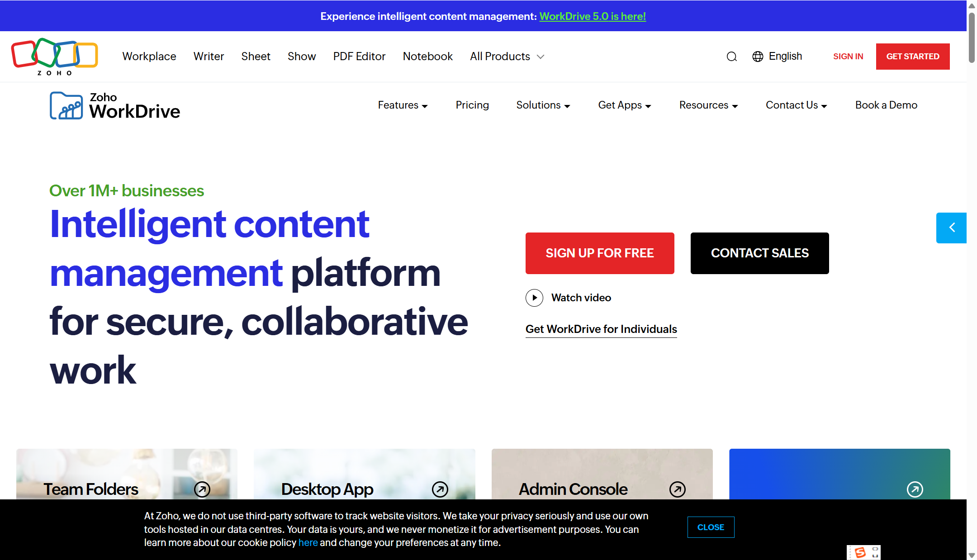Click arrow icon on blue gradient card
Screen dimensions: 977x560
coord(915,489)
